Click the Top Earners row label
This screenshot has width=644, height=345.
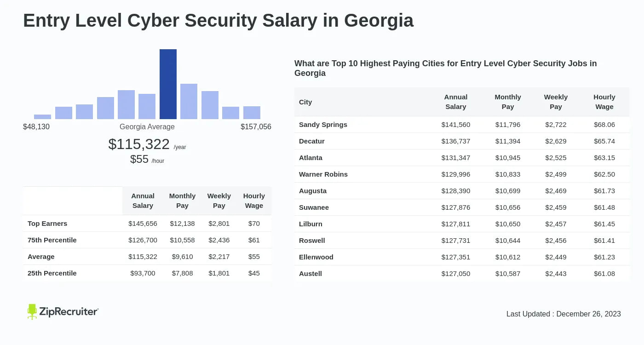47,224
